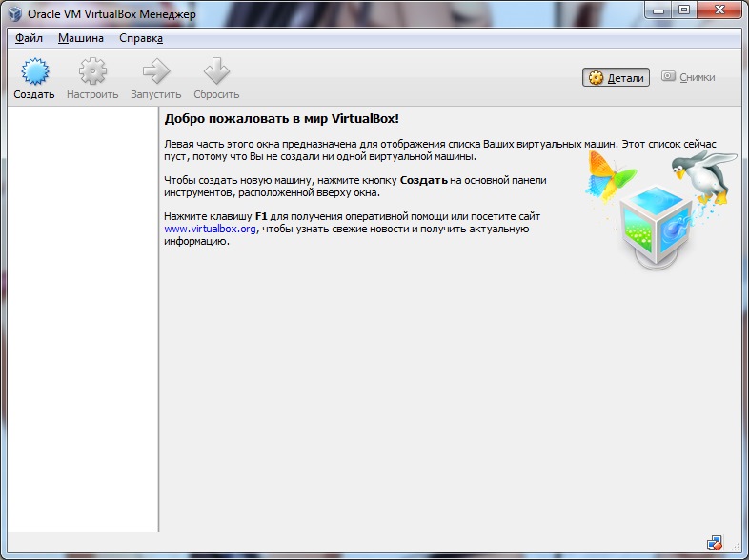749x560 pixels.
Task: Click the VirtualBox cube with penguin illustration
Action: click(661, 210)
